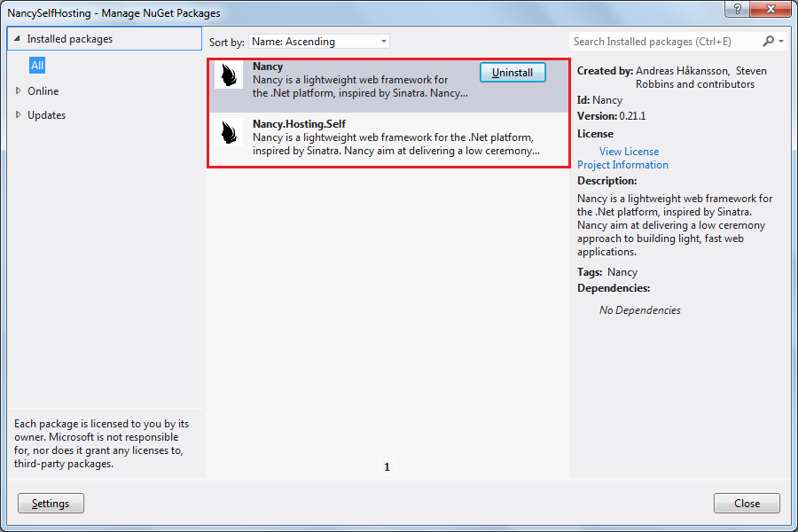Viewport: 798px width, 532px height.
Task: Click the Help question mark button
Action: 738,9
